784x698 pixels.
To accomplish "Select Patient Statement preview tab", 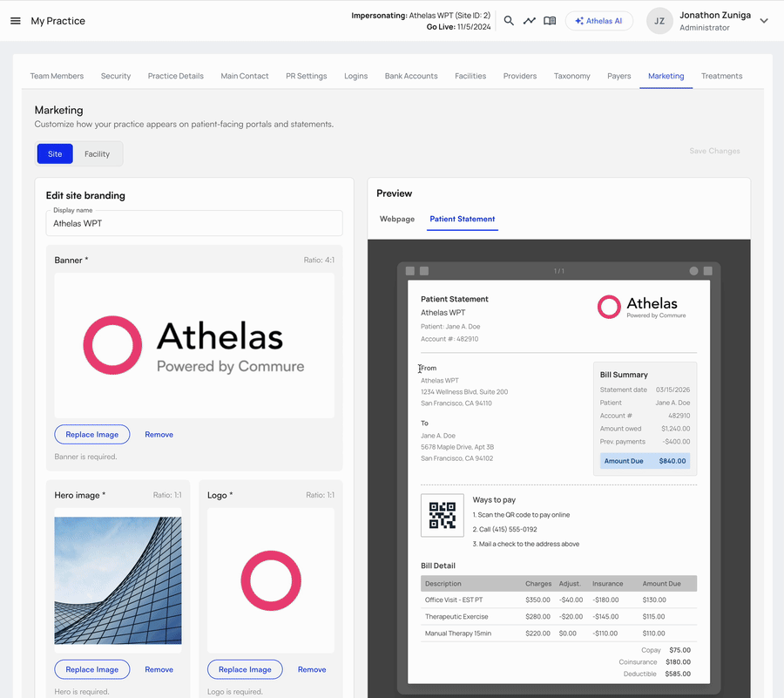I will pos(463,219).
